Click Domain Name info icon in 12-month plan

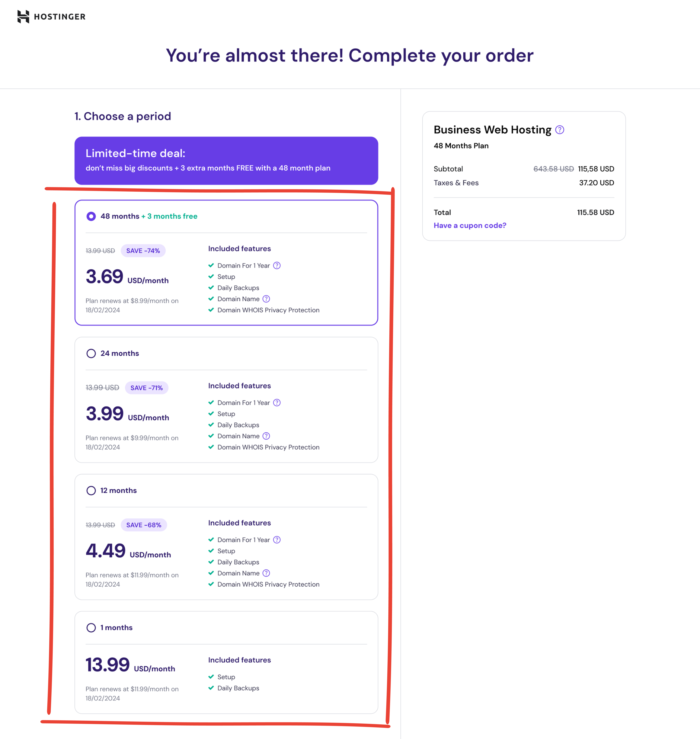pyautogui.click(x=266, y=573)
